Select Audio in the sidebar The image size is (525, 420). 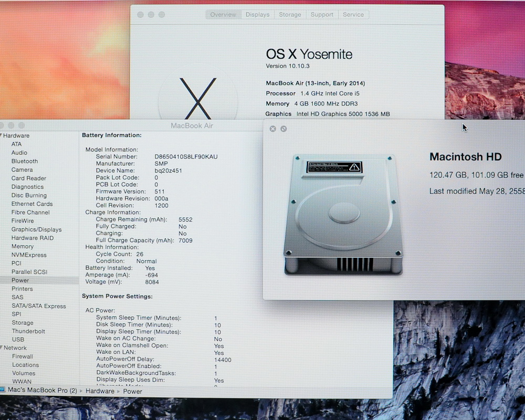tap(19, 153)
